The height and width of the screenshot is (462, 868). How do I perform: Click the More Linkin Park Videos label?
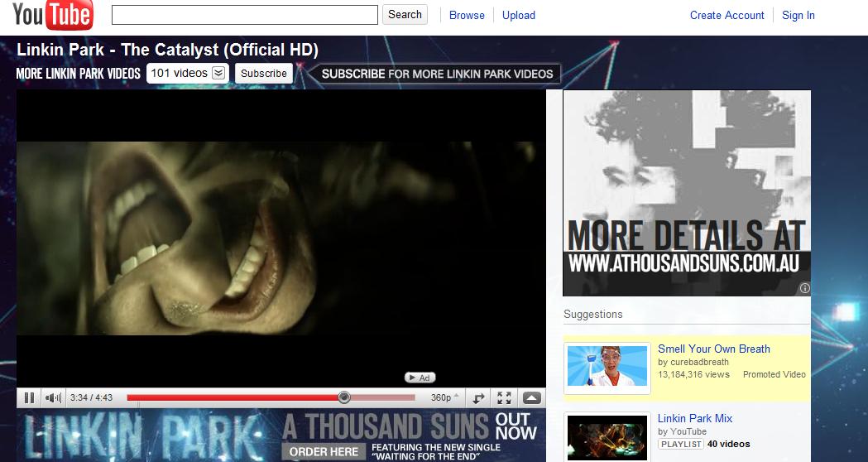[78, 74]
